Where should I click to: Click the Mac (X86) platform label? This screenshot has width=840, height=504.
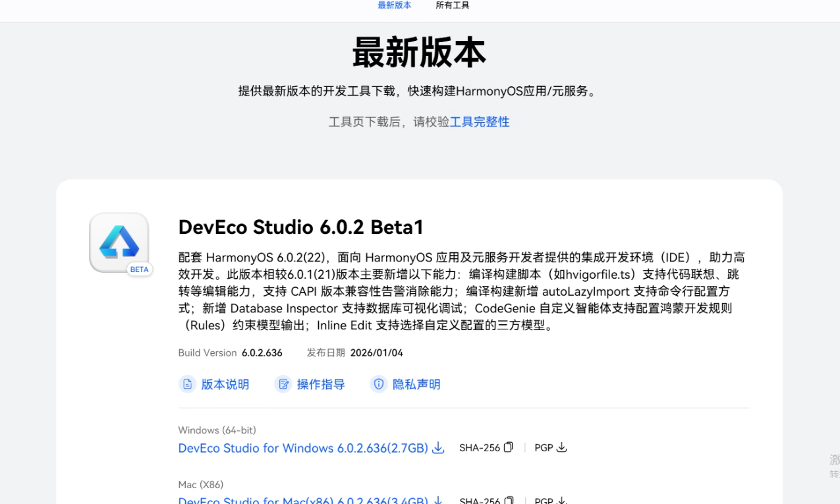click(200, 485)
